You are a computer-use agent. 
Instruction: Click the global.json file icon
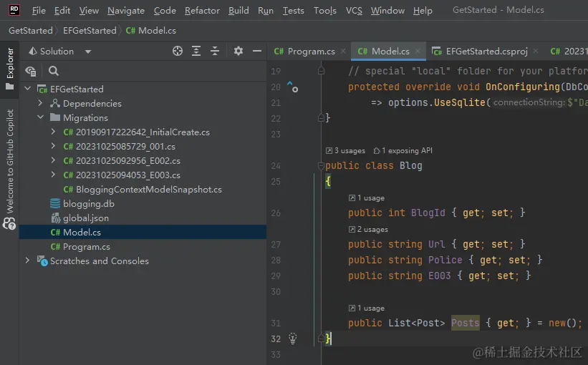(55, 218)
